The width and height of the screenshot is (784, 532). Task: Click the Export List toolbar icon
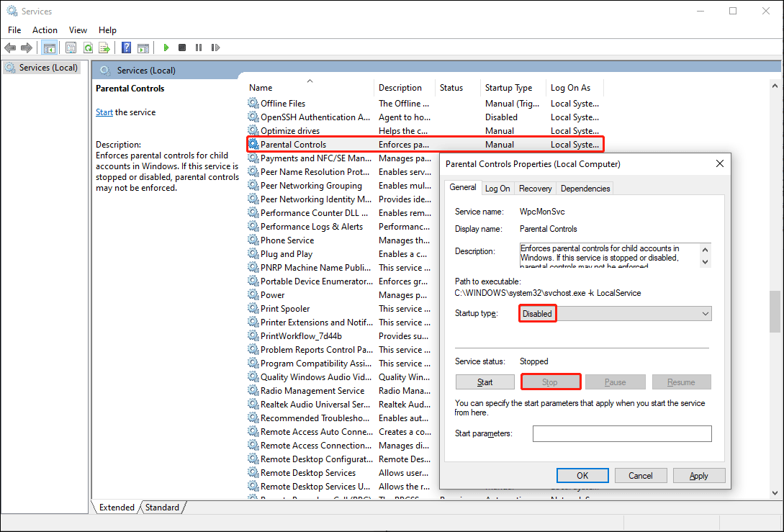coord(104,48)
